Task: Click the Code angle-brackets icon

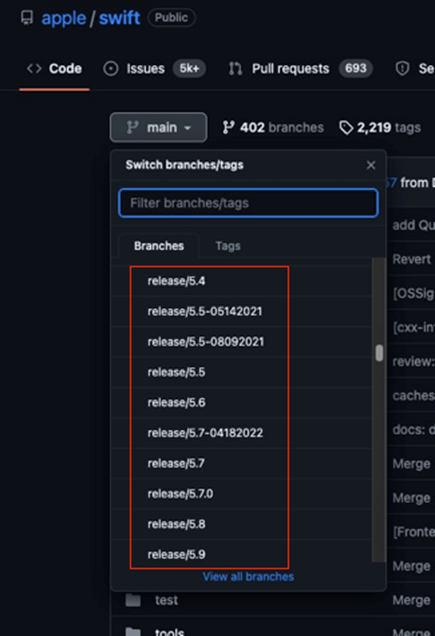Action: 34,69
